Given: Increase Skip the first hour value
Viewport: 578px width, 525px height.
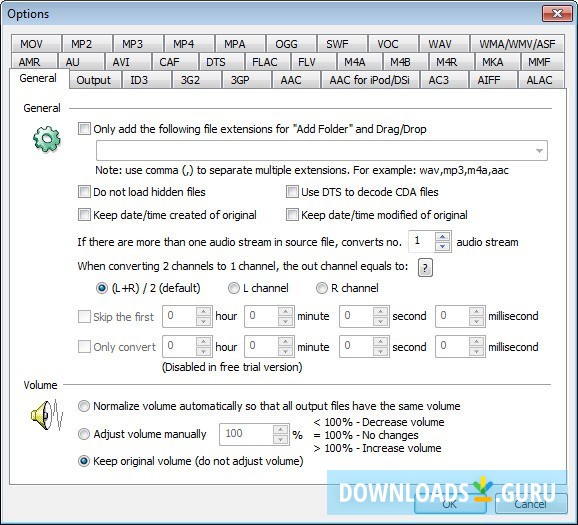Looking at the screenshot, I should point(203,312).
